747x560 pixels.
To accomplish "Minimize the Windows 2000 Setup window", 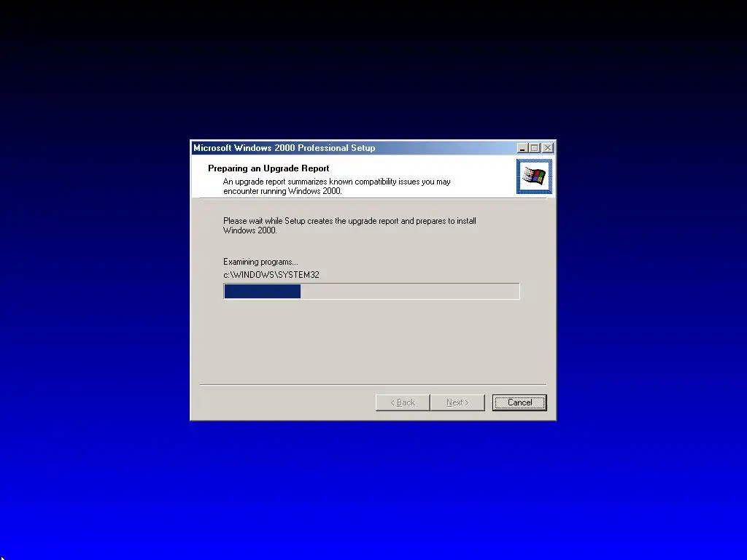I will (522, 148).
